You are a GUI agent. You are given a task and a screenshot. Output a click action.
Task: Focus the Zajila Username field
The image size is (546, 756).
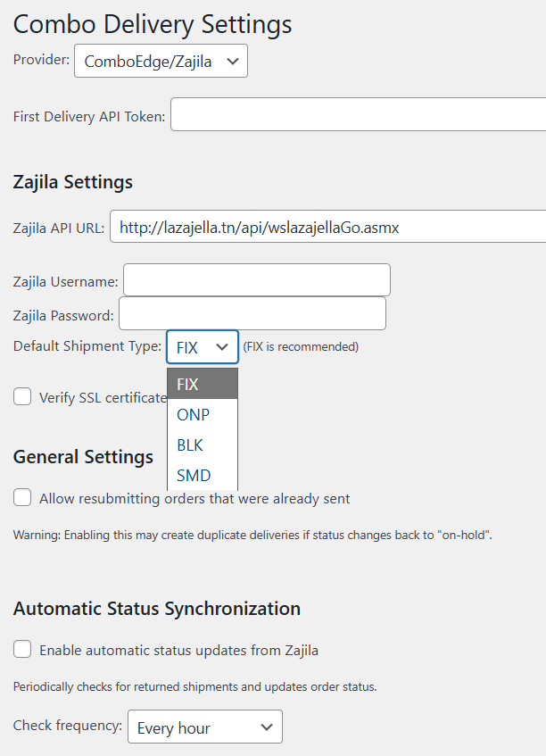pos(256,279)
